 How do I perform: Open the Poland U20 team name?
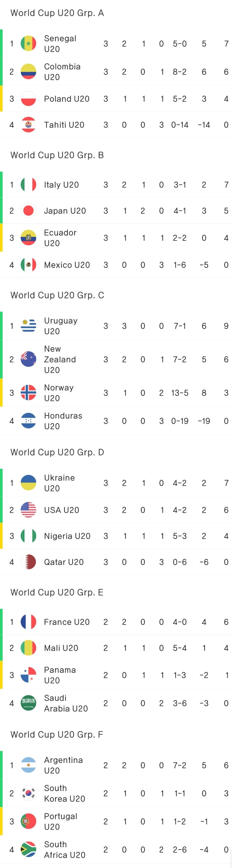point(67,99)
